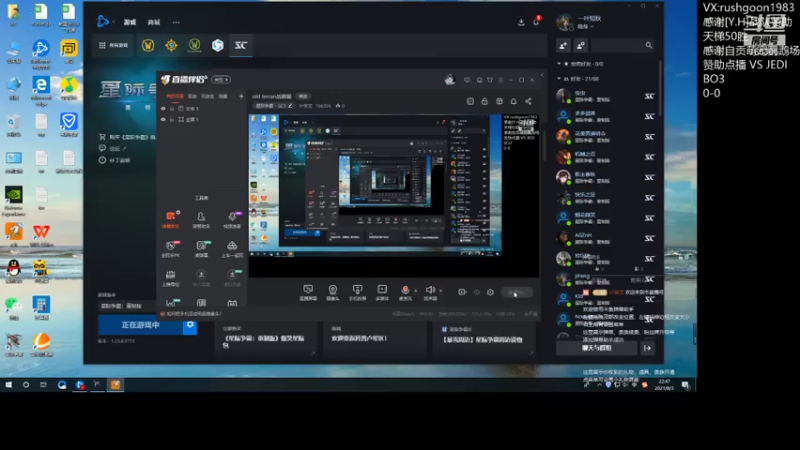This screenshot has height=450, width=800.
Task: Open the all games grid button
Action: pyautogui.click(x=113, y=45)
